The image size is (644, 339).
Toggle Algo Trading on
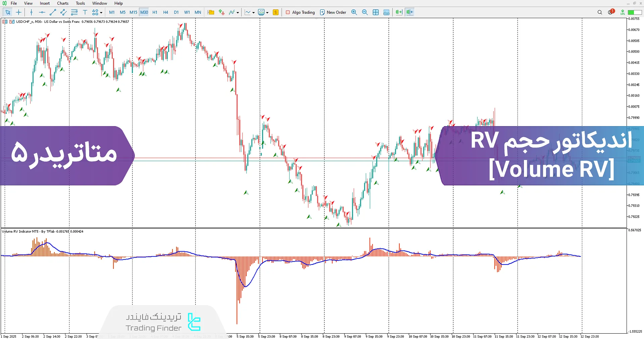pyautogui.click(x=300, y=12)
